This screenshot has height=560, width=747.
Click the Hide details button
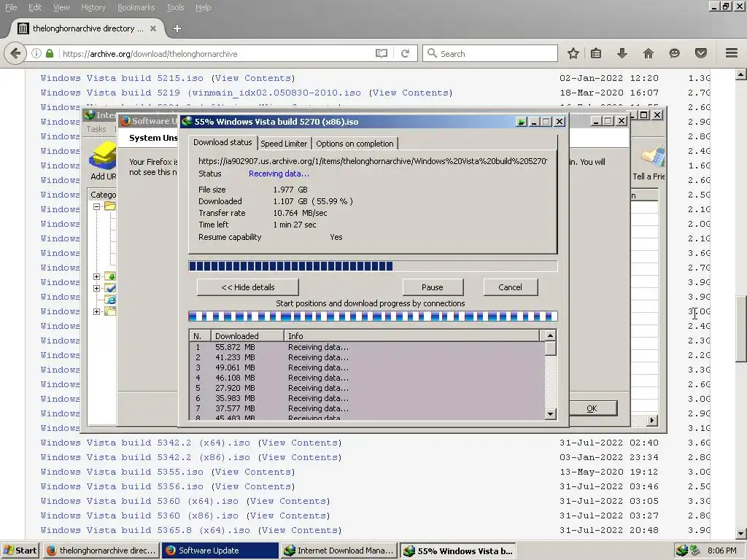pos(248,287)
